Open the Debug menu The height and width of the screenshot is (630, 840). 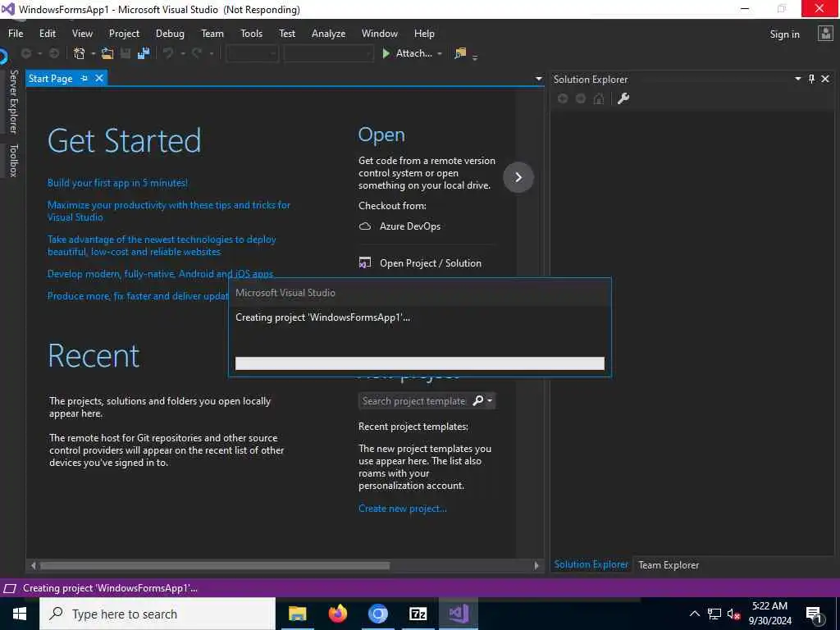(x=170, y=33)
